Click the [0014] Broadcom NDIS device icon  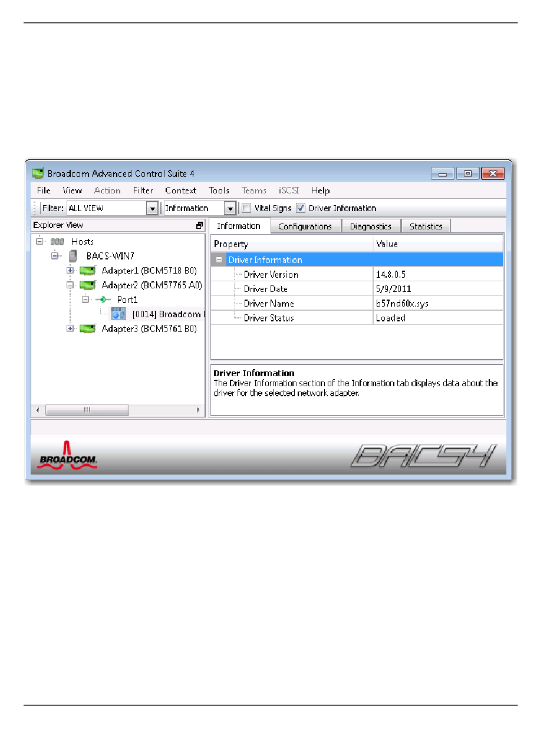coord(118,314)
